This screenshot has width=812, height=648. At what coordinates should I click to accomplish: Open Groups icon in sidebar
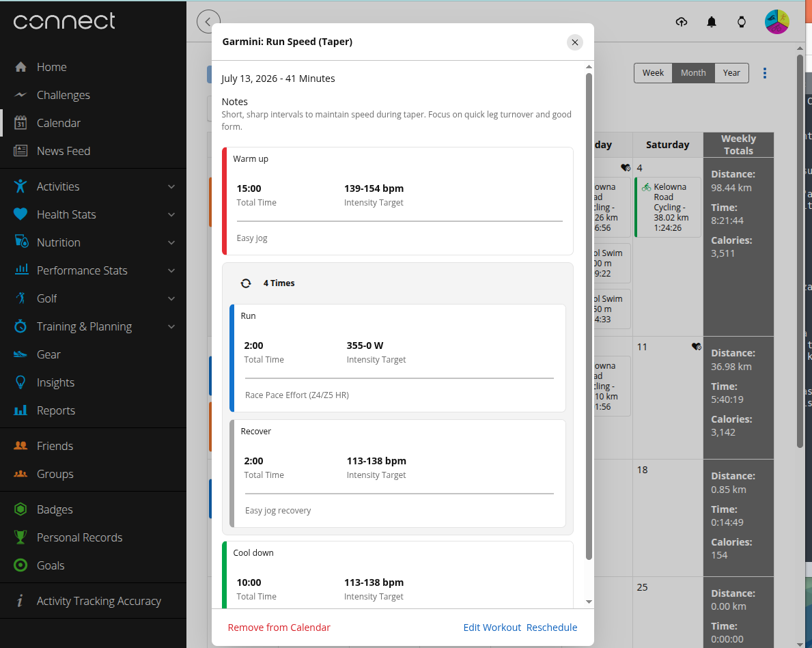tap(20, 474)
